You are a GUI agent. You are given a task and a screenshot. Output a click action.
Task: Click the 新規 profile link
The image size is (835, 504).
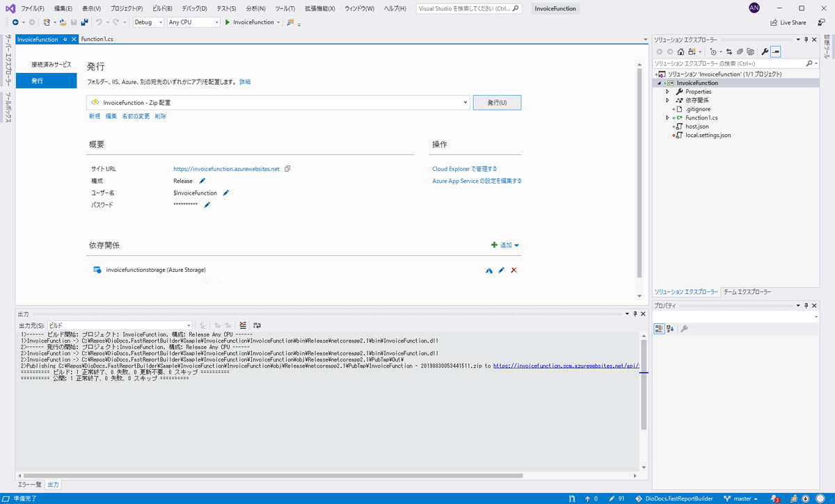tap(95, 117)
